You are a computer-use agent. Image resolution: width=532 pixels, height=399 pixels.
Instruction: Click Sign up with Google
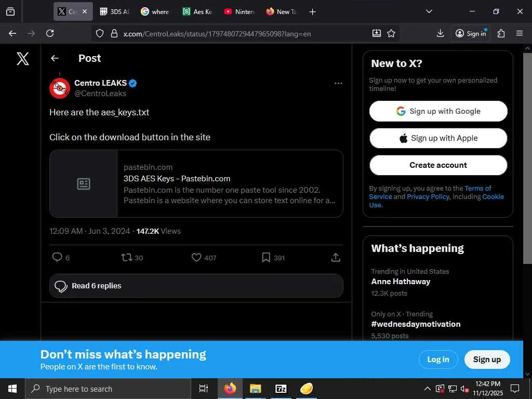pos(438,111)
